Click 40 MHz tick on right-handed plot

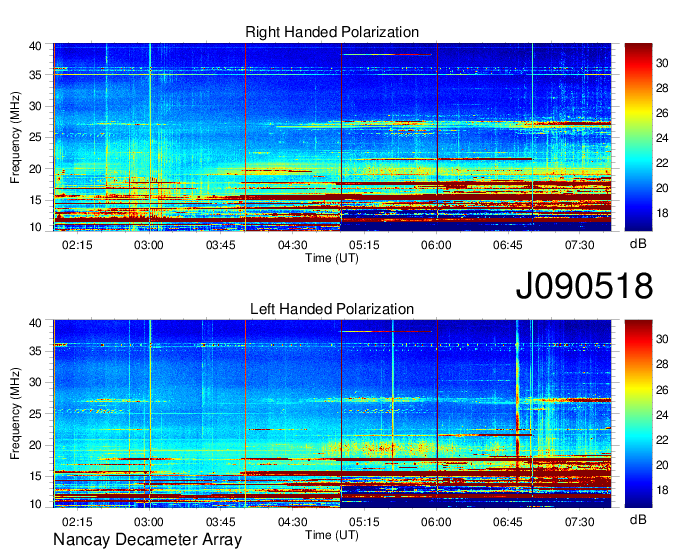point(35,46)
